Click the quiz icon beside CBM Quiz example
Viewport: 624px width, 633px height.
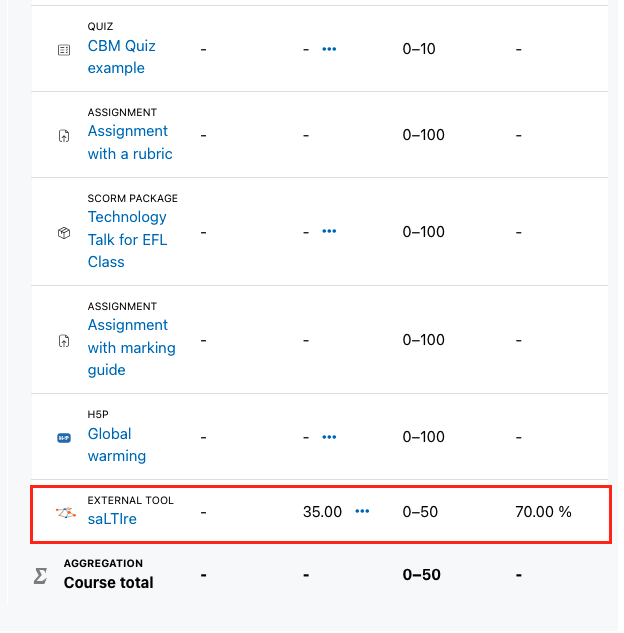tap(64, 50)
